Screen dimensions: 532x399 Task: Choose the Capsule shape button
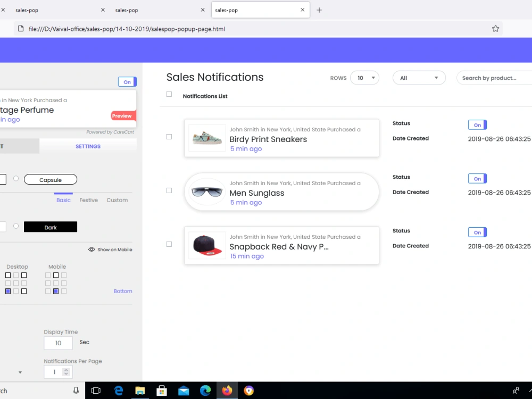51,179
